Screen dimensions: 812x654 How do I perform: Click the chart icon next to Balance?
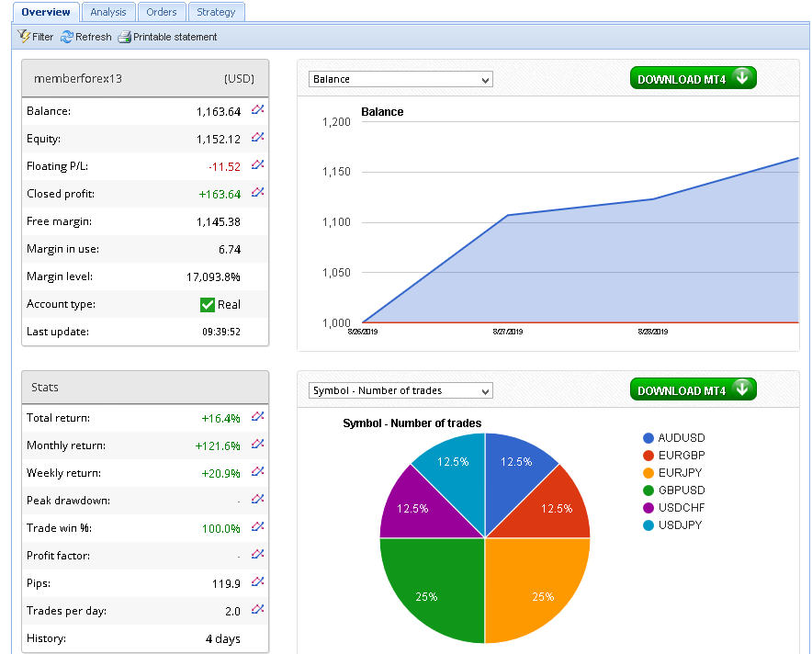click(x=258, y=110)
